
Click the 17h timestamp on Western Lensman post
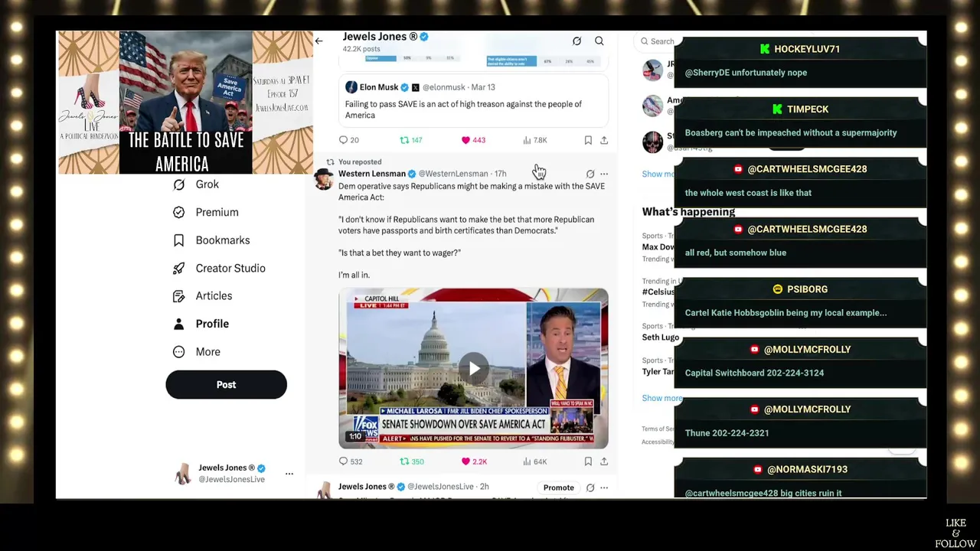(x=500, y=174)
